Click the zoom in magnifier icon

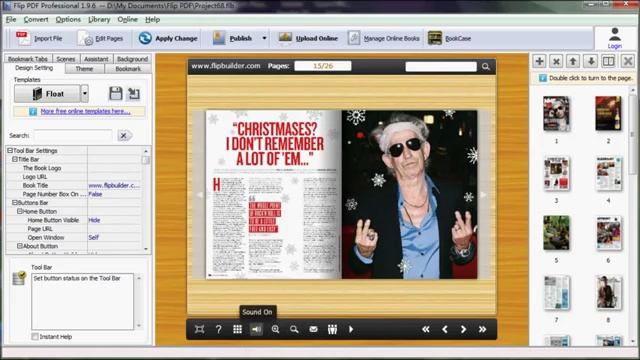pos(276,329)
